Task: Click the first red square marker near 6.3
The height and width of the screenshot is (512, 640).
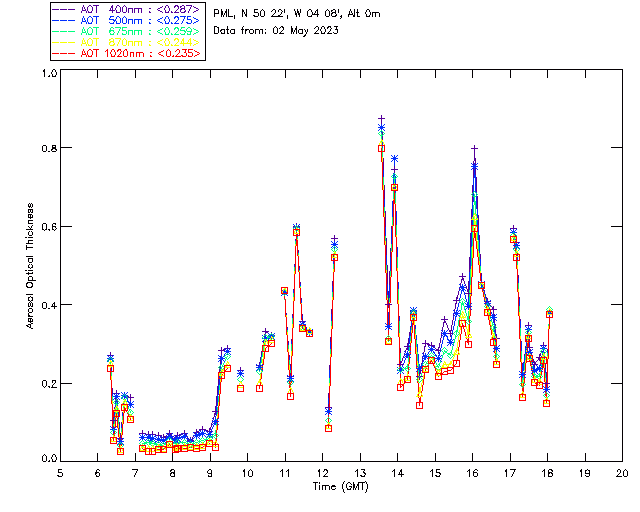Action: click(110, 368)
